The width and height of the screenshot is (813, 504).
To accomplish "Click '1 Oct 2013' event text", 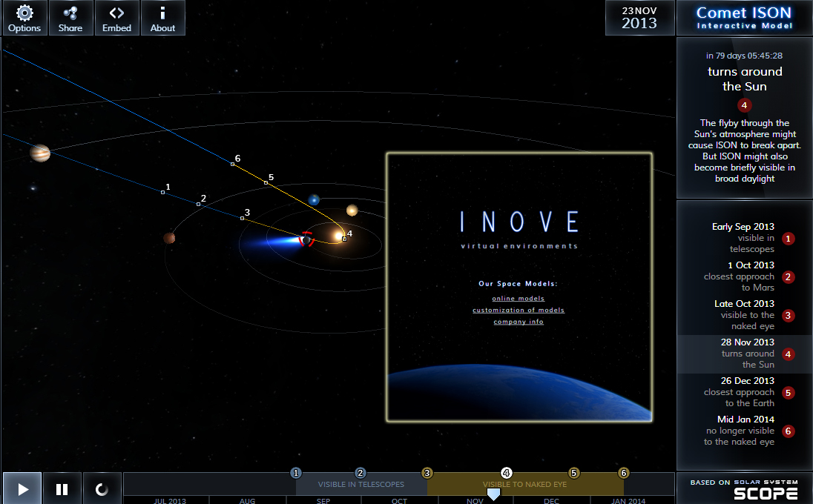I will tap(751, 265).
